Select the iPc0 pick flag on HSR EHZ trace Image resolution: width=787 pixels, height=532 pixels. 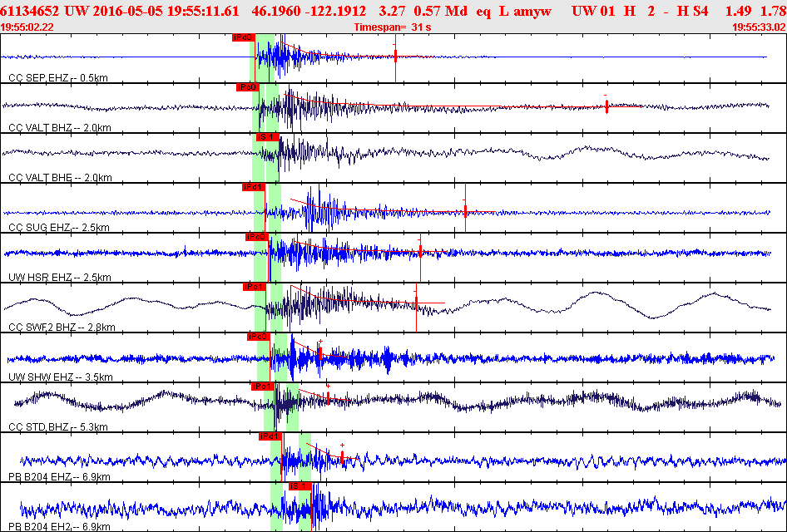(257, 237)
